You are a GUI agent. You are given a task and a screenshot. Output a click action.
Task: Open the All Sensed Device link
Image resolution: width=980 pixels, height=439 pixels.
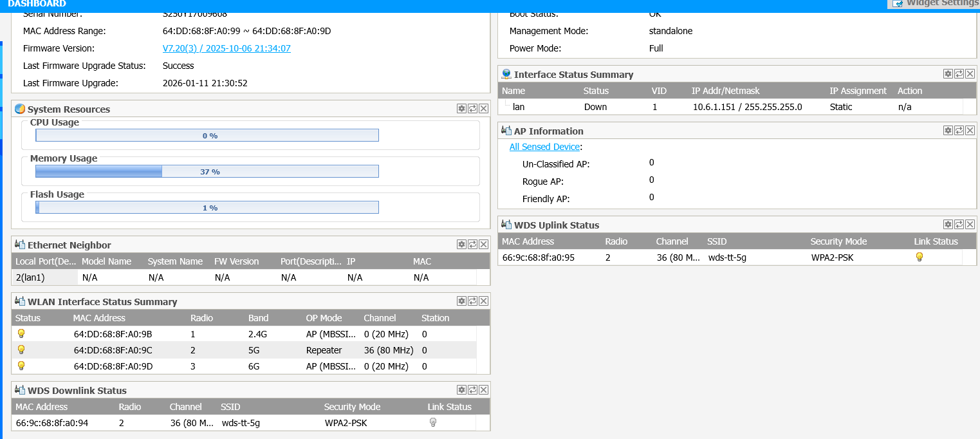545,147
